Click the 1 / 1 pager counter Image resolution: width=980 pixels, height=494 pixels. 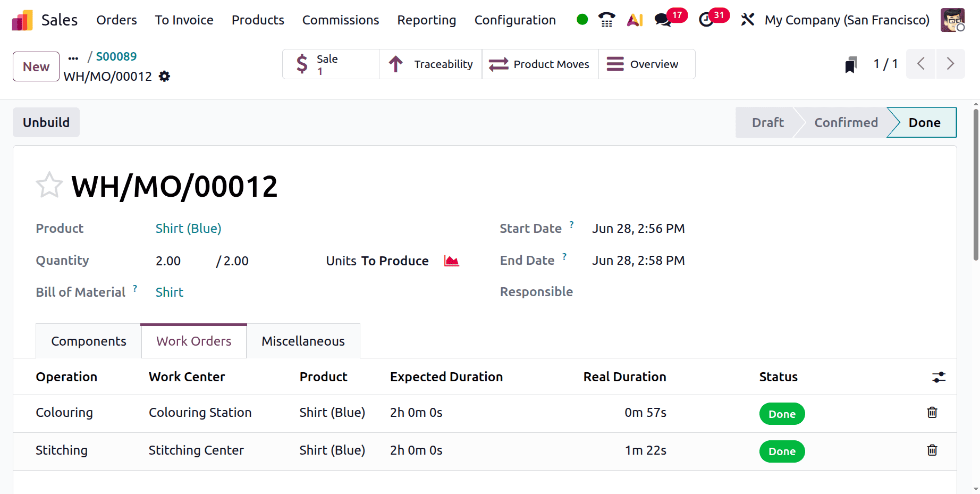pyautogui.click(x=885, y=64)
